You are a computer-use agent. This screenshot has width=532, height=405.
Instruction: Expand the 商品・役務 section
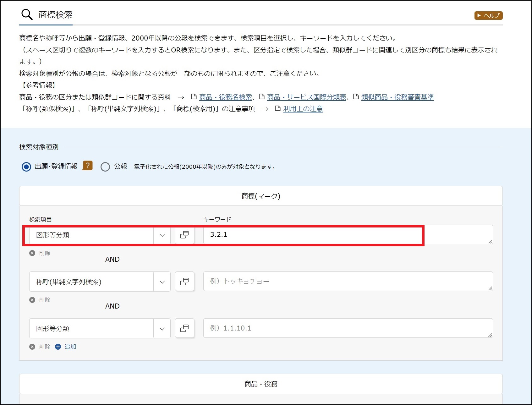click(x=261, y=384)
